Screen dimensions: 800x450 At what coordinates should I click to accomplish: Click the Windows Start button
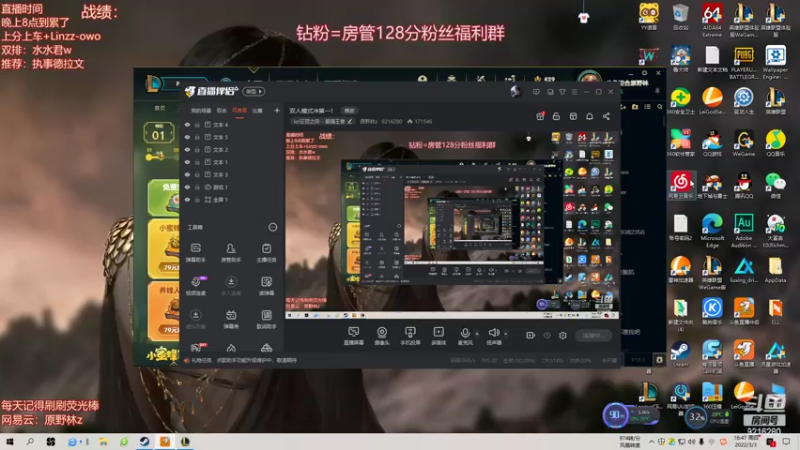click(10, 441)
